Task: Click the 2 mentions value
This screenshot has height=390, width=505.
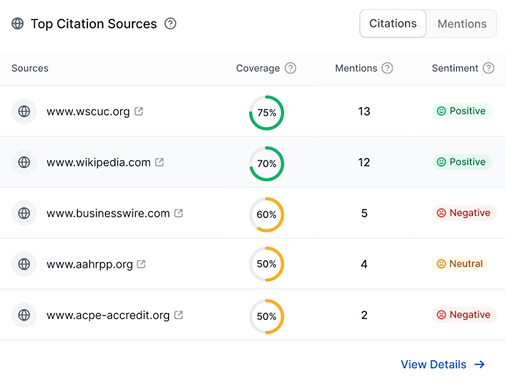Action: point(364,315)
